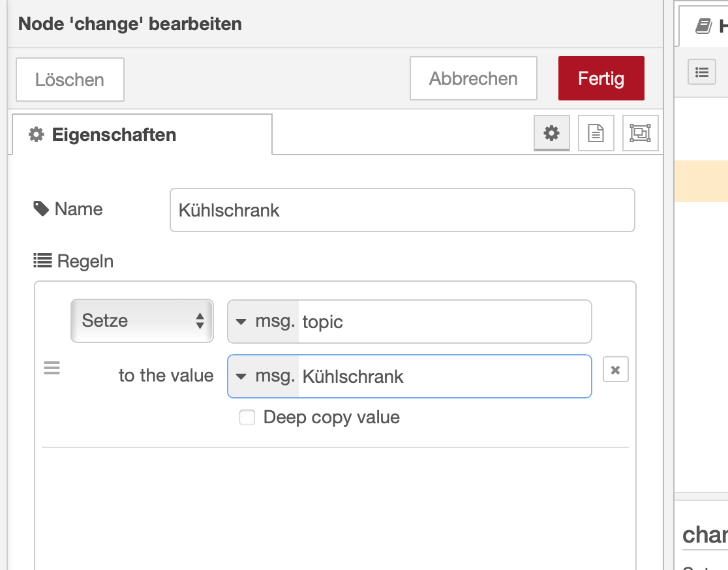The height and width of the screenshot is (570, 728).
Task: Click the help sidebar book icon tab
Action: tap(703, 26)
